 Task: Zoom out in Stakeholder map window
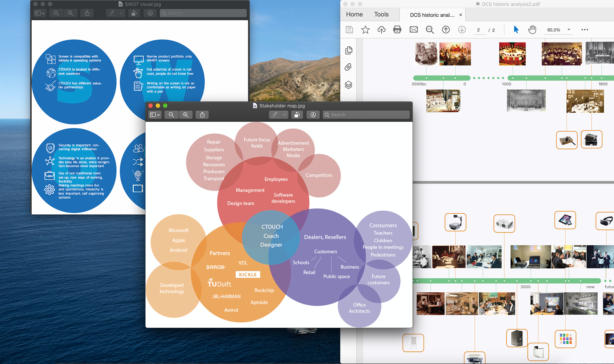pos(171,115)
